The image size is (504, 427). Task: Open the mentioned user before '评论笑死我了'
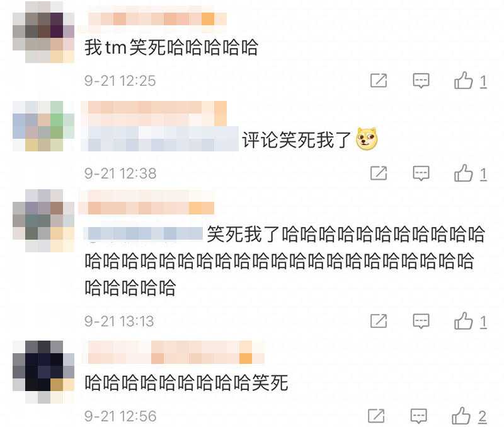click(x=159, y=139)
